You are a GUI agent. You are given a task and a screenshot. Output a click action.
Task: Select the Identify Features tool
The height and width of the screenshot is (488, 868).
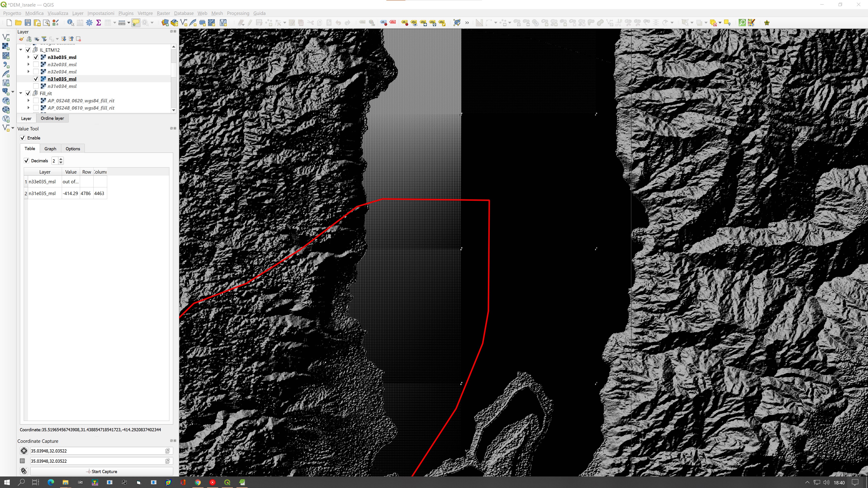pyautogui.click(x=70, y=23)
